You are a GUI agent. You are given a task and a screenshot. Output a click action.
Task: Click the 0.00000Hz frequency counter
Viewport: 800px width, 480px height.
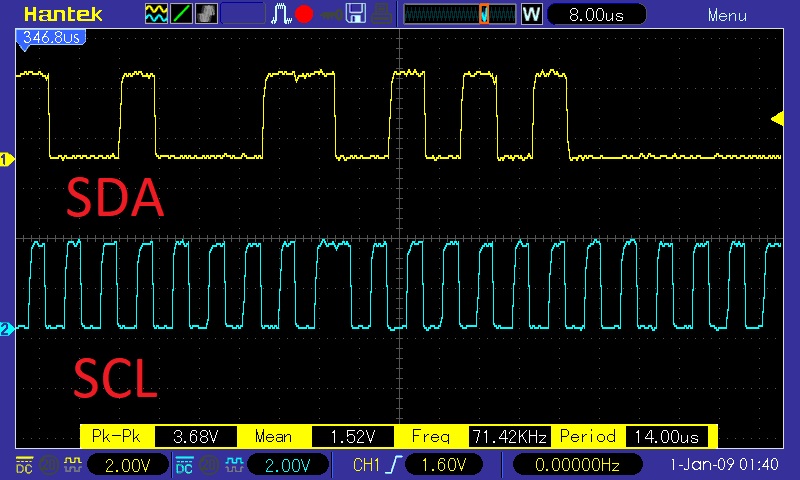[578, 465]
